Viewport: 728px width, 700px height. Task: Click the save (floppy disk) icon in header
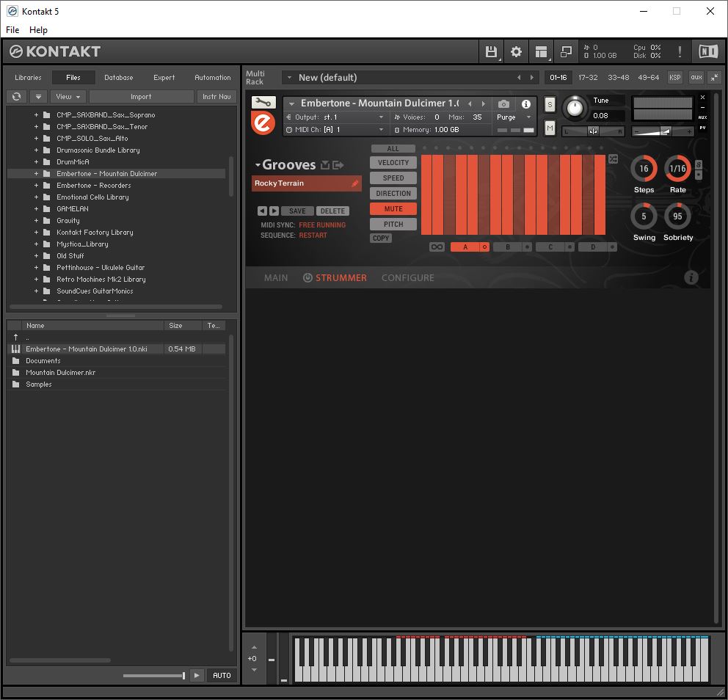click(x=491, y=52)
